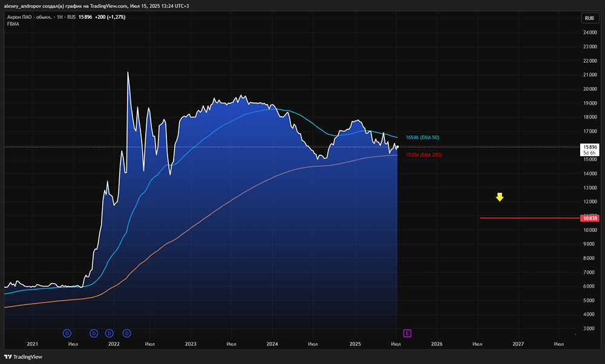Select the 15304 EMA 200 label
The height and width of the screenshot is (364, 605).
tap(423, 155)
